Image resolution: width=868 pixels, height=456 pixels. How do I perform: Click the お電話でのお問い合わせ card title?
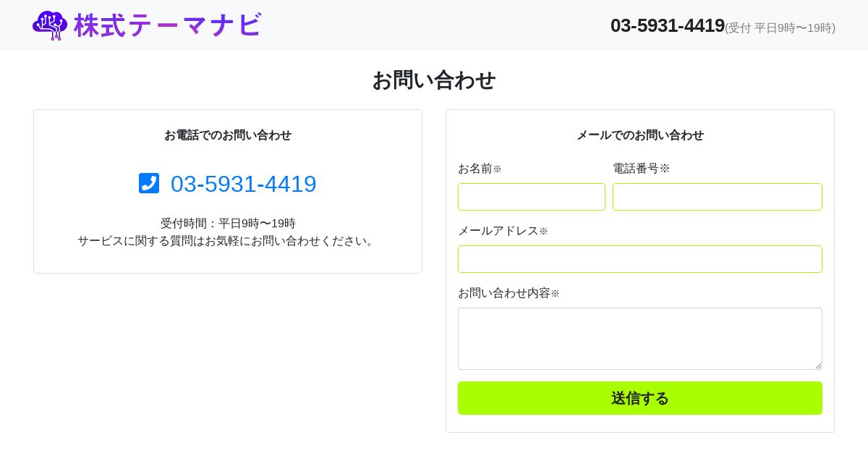click(227, 135)
